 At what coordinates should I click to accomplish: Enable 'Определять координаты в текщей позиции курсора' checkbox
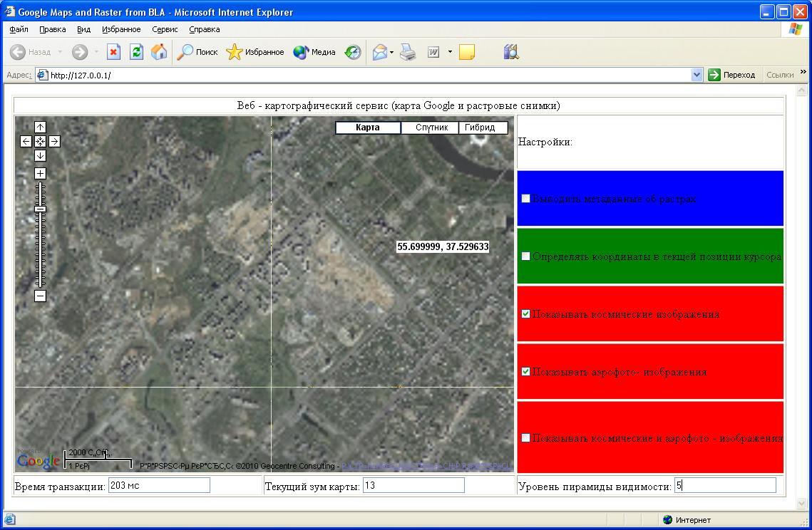pos(525,256)
